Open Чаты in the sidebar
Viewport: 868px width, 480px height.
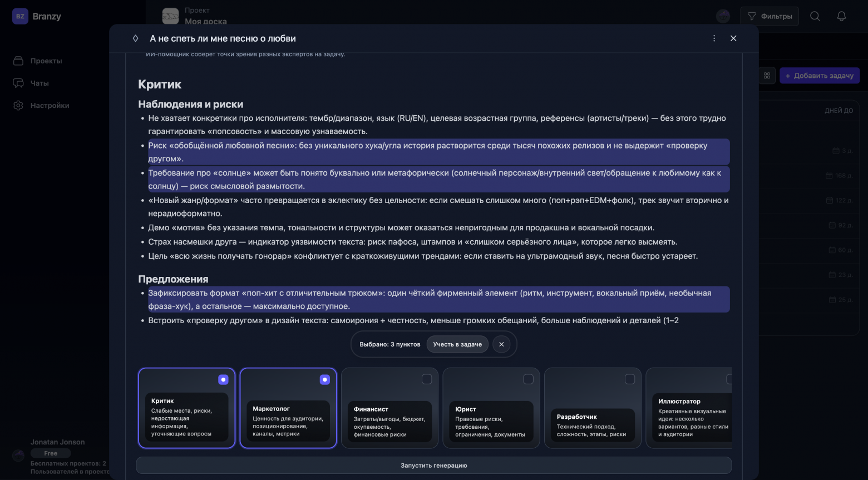click(39, 83)
